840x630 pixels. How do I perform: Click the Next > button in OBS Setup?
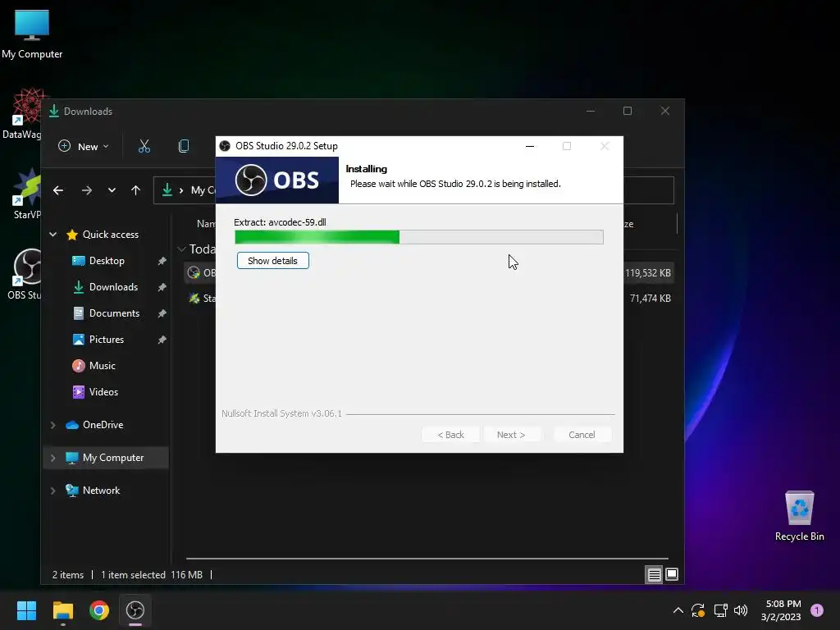[511, 435]
